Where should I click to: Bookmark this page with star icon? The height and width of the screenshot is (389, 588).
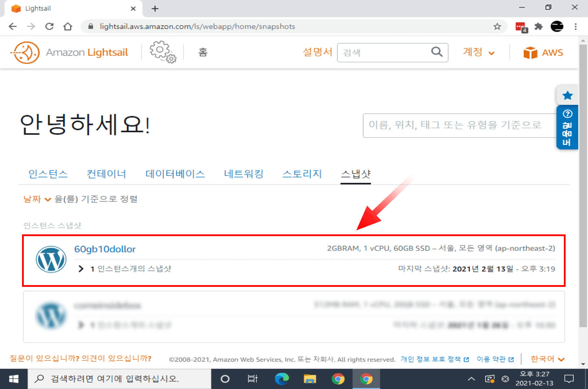coord(497,27)
